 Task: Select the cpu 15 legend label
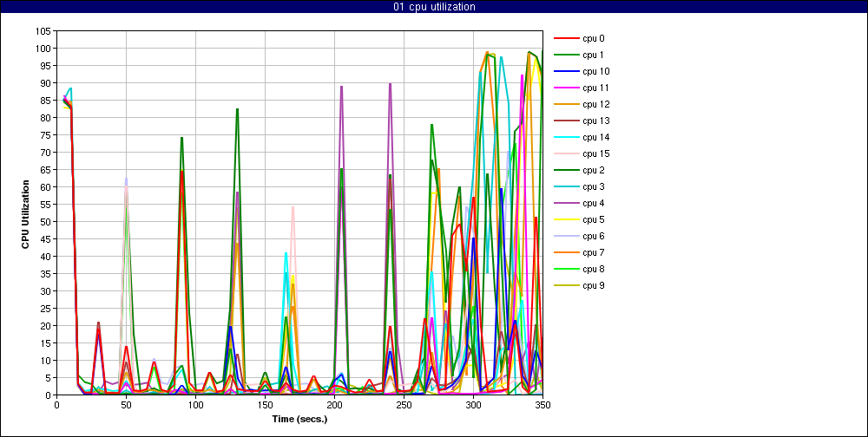pyautogui.click(x=595, y=153)
